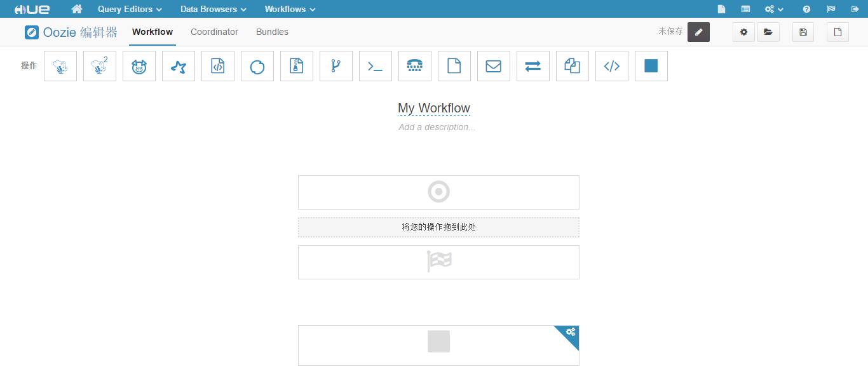Expand the admin cogs dropdown
This screenshot has width=868, height=381.
coord(774,9)
